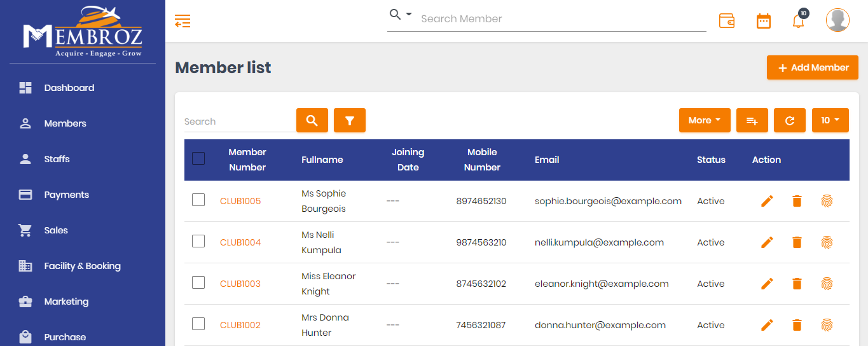
Task: Edit member CLUB1005 with pencil icon
Action: click(768, 201)
